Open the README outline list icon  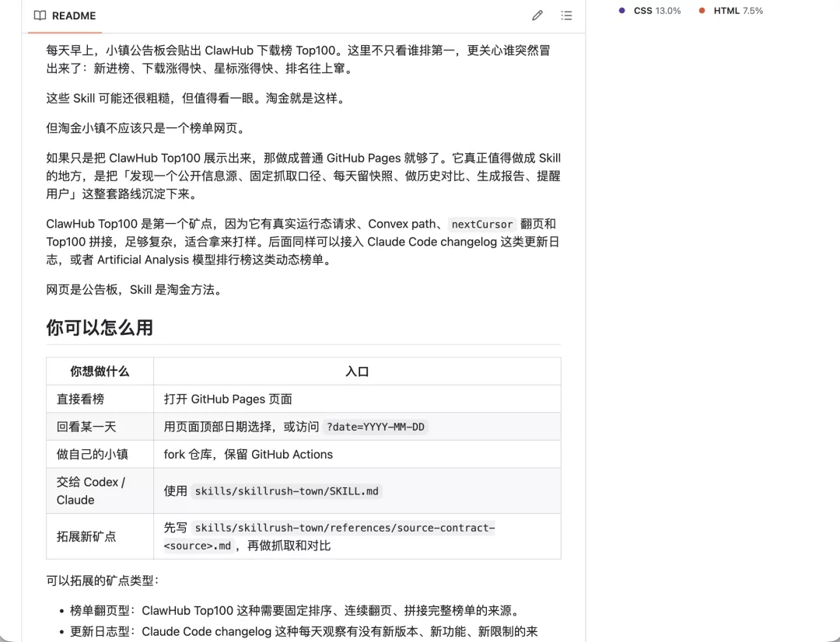[566, 16]
